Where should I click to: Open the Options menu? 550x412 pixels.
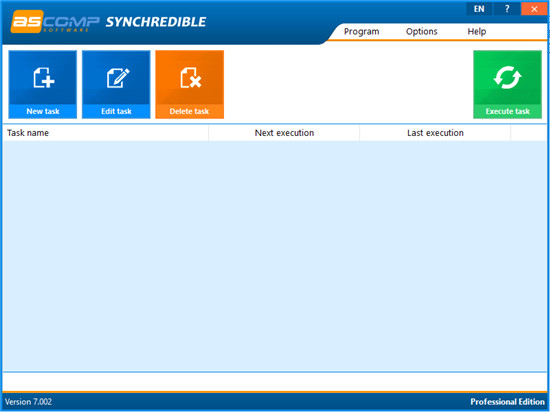click(x=422, y=32)
